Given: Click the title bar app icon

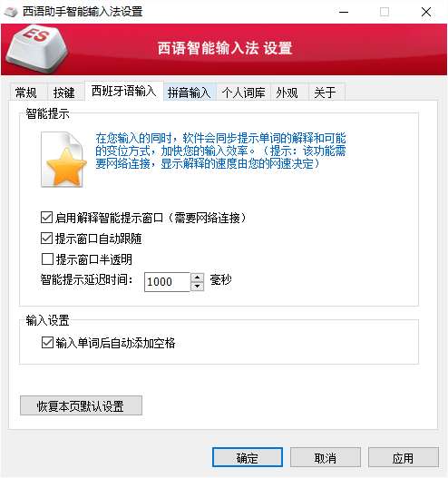Looking at the screenshot, I should (11, 12).
